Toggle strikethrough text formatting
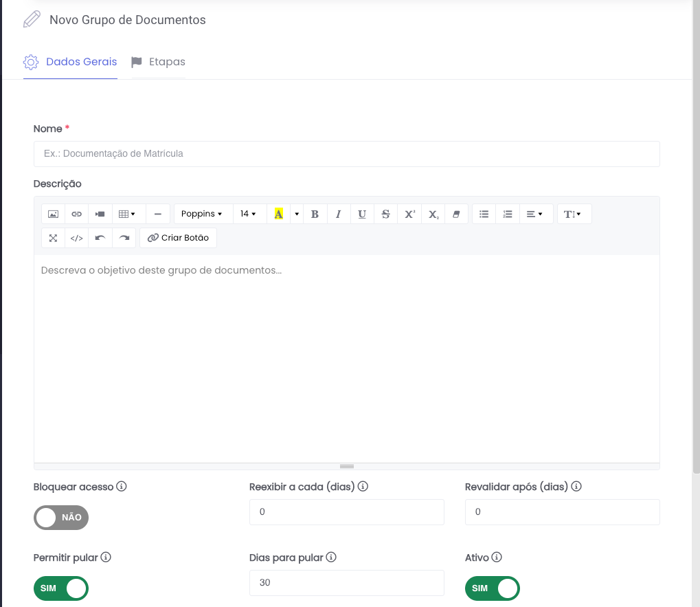 coord(385,214)
